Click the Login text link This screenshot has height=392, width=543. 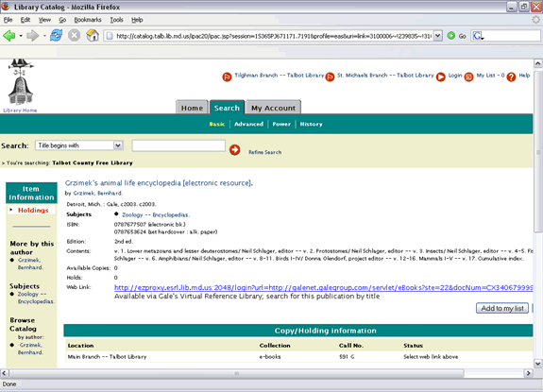coord(455,76)
